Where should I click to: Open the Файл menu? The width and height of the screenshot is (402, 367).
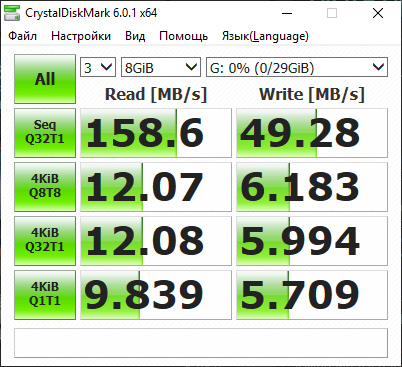[22, 36]
